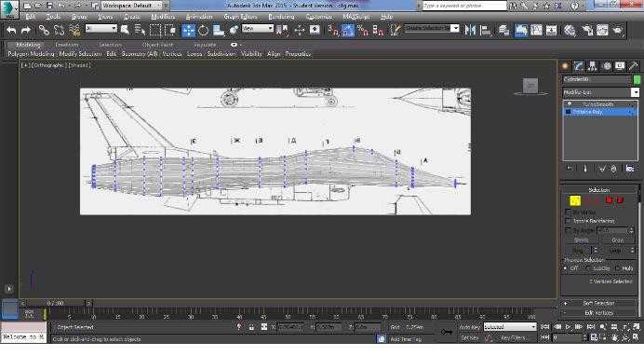Select the Move transform tool
Screen dimensions: 644x356
click(189, 30)
